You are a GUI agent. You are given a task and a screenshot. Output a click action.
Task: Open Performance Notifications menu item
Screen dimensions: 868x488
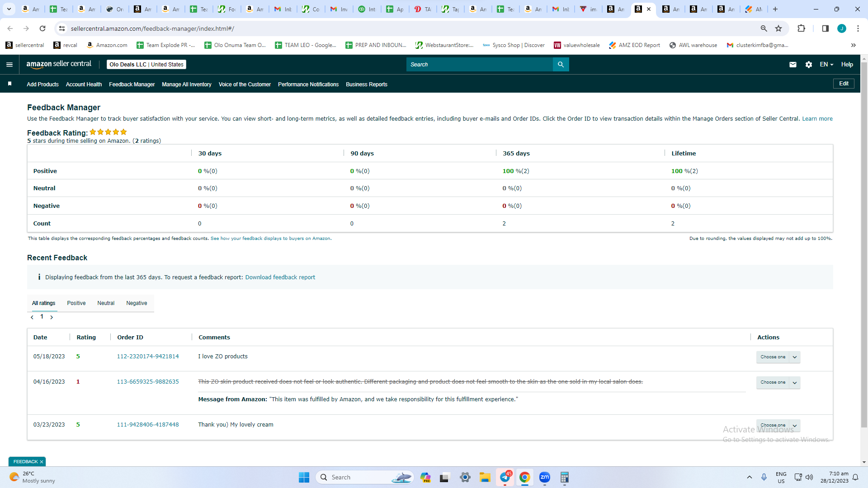pos(308,84)
